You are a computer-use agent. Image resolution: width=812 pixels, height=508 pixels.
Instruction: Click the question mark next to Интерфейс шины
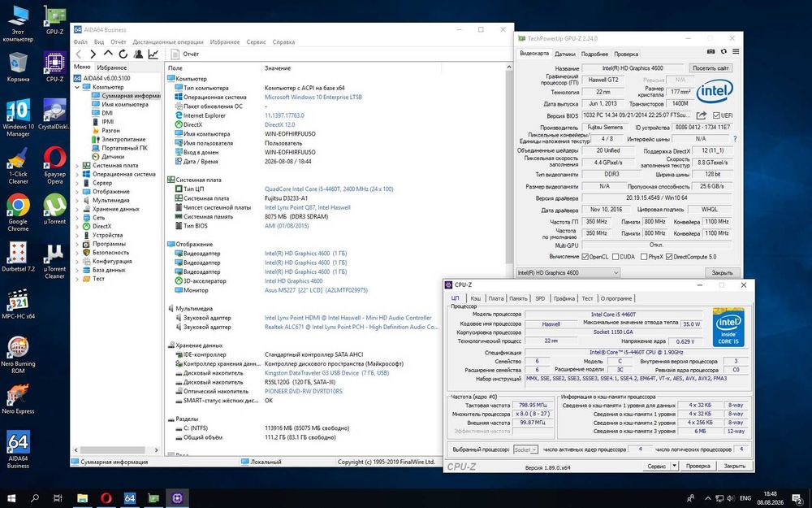[735, 139]
